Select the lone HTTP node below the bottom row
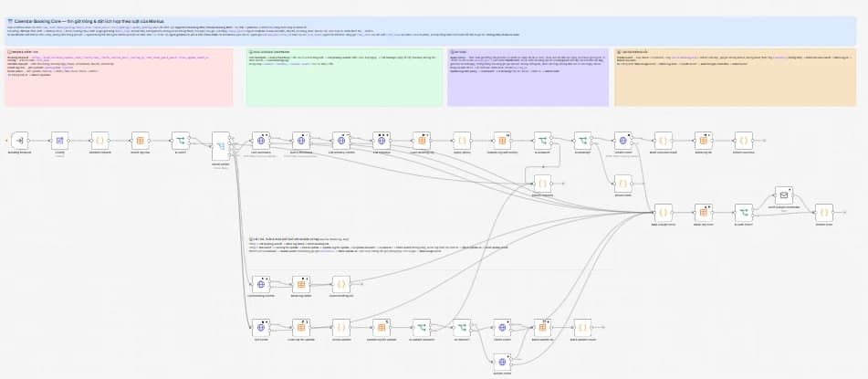The image size is (868, 379). pos(502,363)
